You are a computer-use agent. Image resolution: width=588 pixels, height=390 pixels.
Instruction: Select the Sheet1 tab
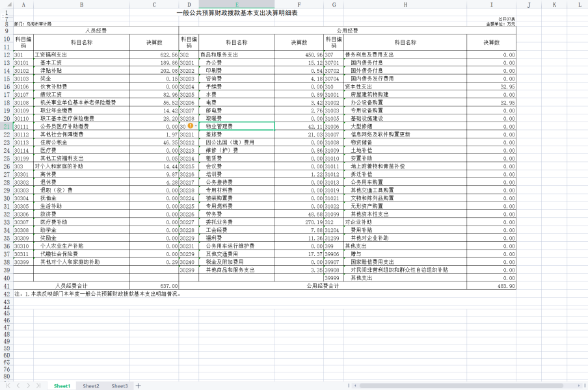(62, 385)
